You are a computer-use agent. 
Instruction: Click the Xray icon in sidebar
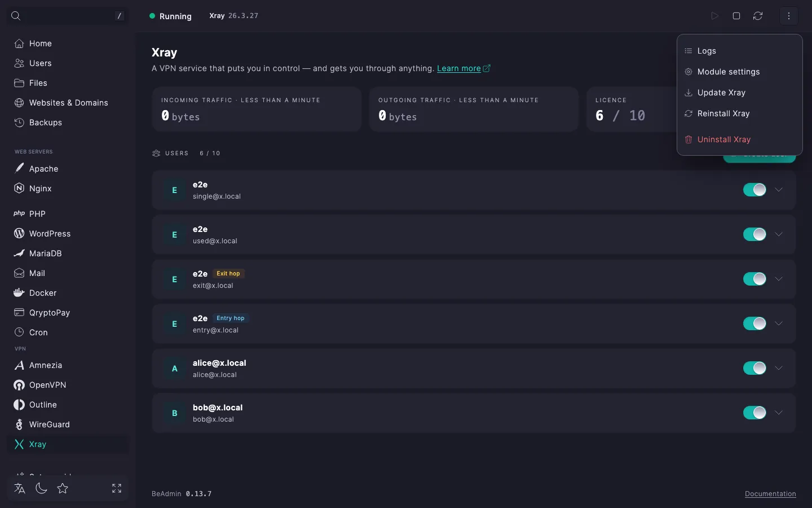click(x=19, y=444)
